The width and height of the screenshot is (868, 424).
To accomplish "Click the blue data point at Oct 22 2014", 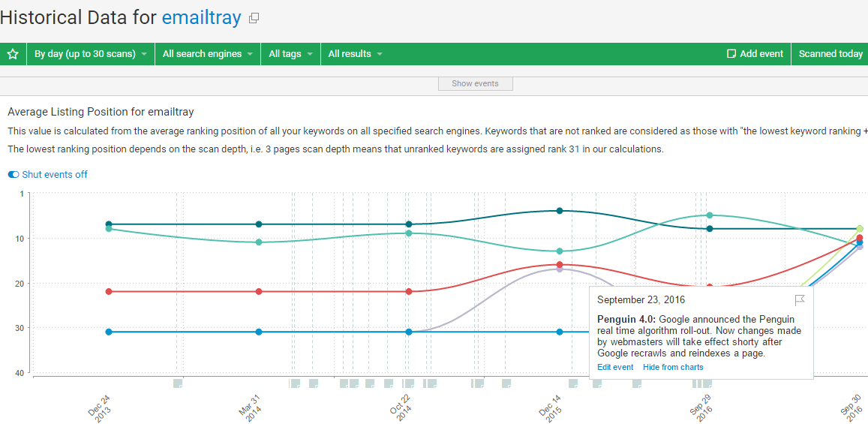I will 409,332.
